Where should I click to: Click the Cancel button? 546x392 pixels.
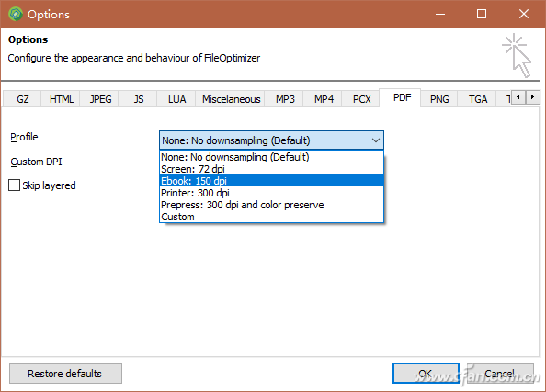pyautogui.click(x=500, y=374)
